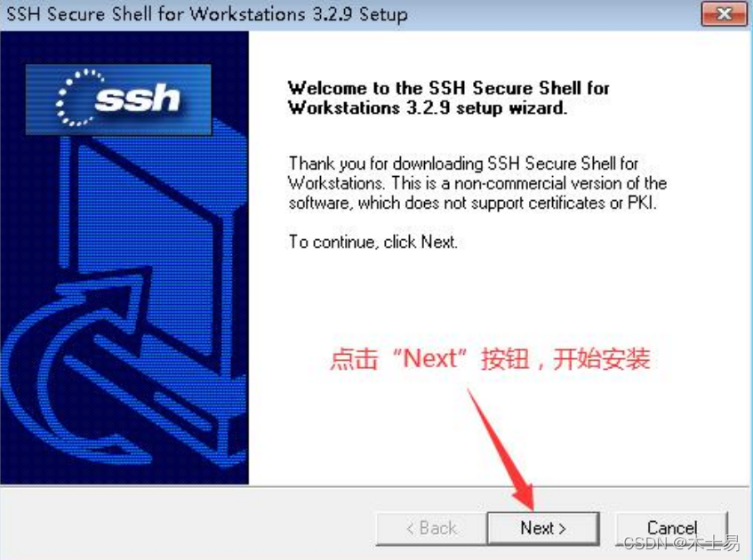This screenshot has height=560, width=753.
Task: Cancel the SSH Secure Shell setup wizard
Action: click(671, 528)
